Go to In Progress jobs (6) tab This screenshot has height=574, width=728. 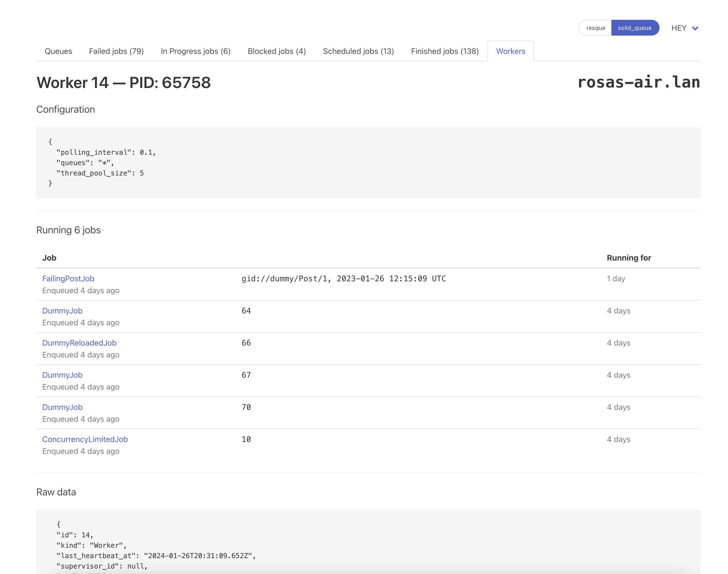point(195,51)
